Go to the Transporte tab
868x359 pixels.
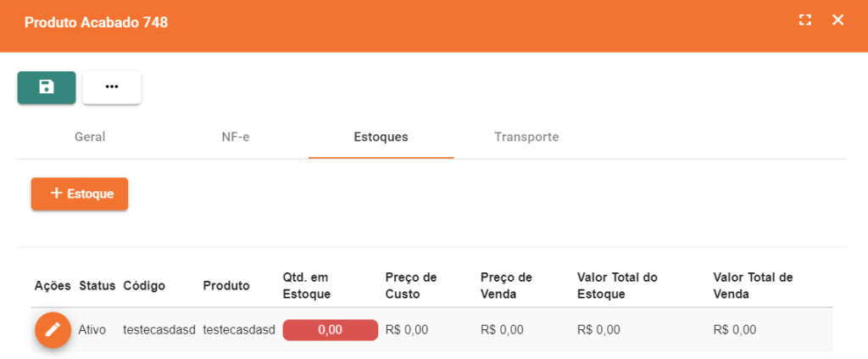(526, 137)
